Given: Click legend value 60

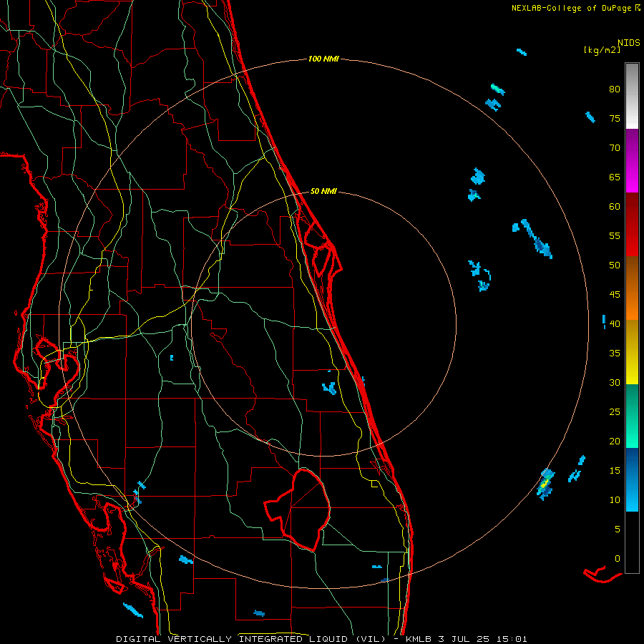Looking at the screenshot, I should pos(615,207).
